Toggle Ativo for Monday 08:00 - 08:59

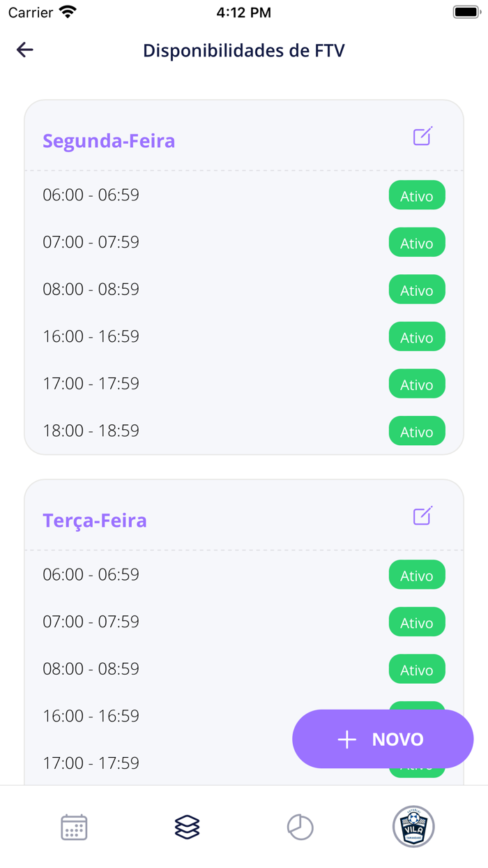416,290
